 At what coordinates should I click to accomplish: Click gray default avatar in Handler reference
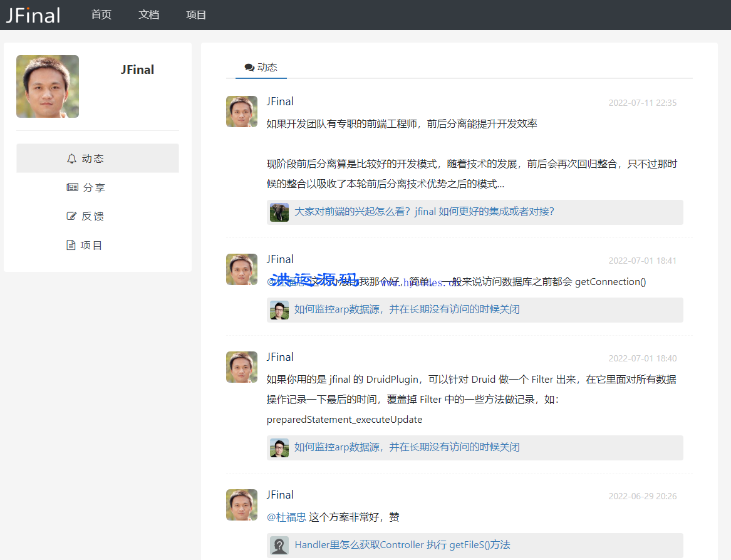click(x=279, y=546)
